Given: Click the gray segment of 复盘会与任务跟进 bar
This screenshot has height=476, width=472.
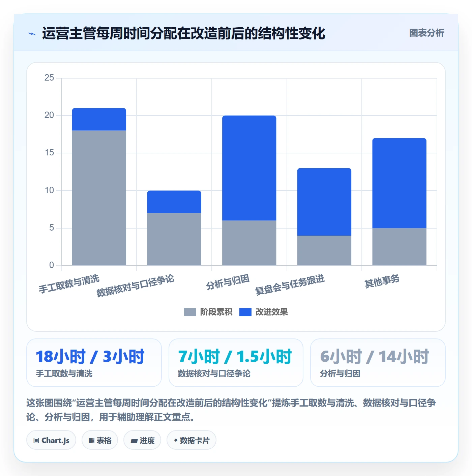Looking at the screenshot, I should coord(324,250).
